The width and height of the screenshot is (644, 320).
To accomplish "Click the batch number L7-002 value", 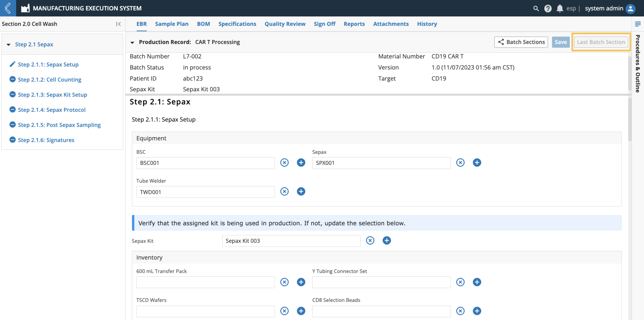I will tap(192, 57).
